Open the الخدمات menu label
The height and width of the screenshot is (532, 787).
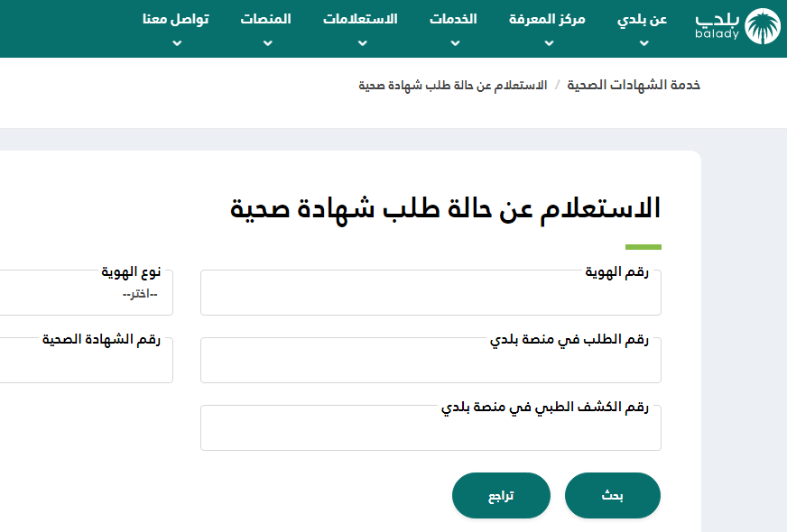[x=453, y=19]
